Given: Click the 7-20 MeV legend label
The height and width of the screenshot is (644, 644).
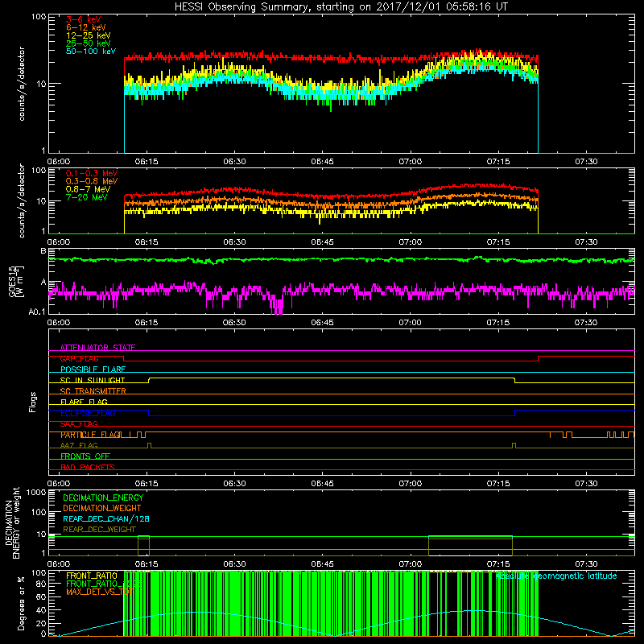Looking at the screenshot, I should [86, 197].
